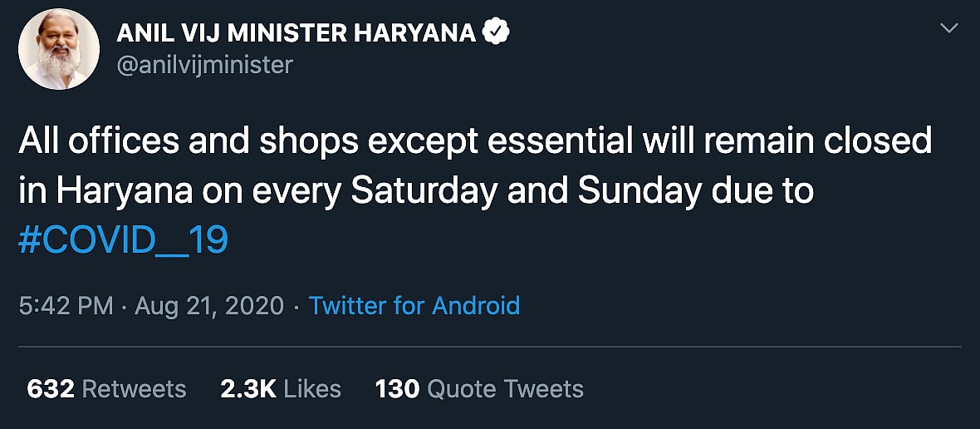Click the 5:42 PM timestamp
This screenshot has height=429, width=980.
click(66, 306)
